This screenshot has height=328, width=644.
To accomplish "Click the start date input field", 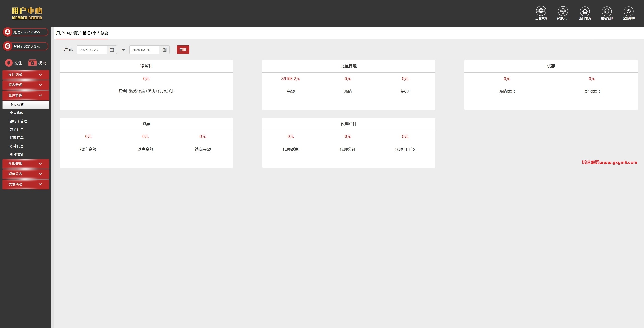I will 92,50.
